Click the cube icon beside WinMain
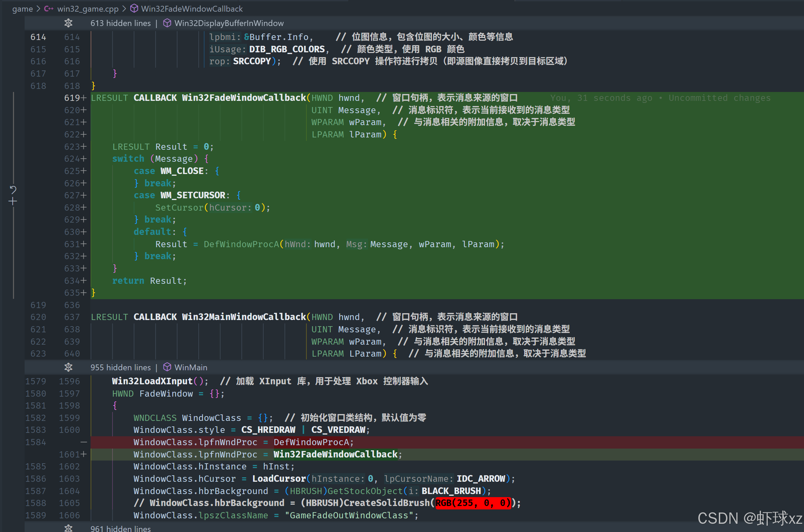 point(167,367)
